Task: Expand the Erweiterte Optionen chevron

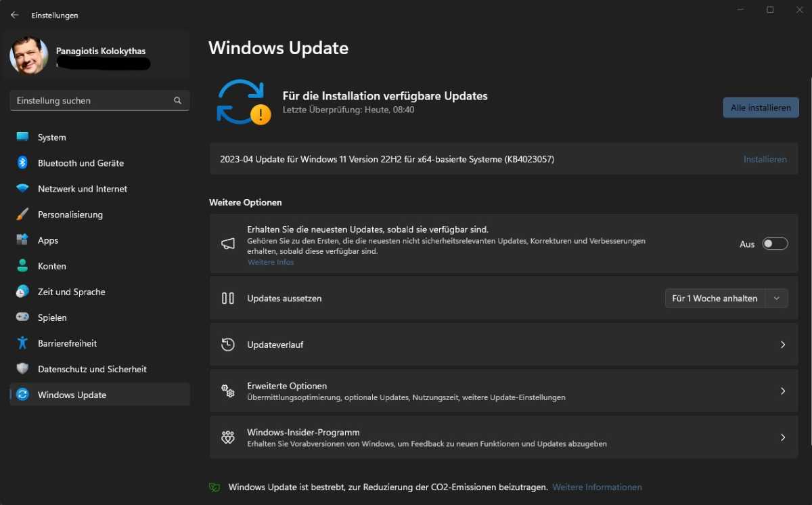Action: point(783,391)
